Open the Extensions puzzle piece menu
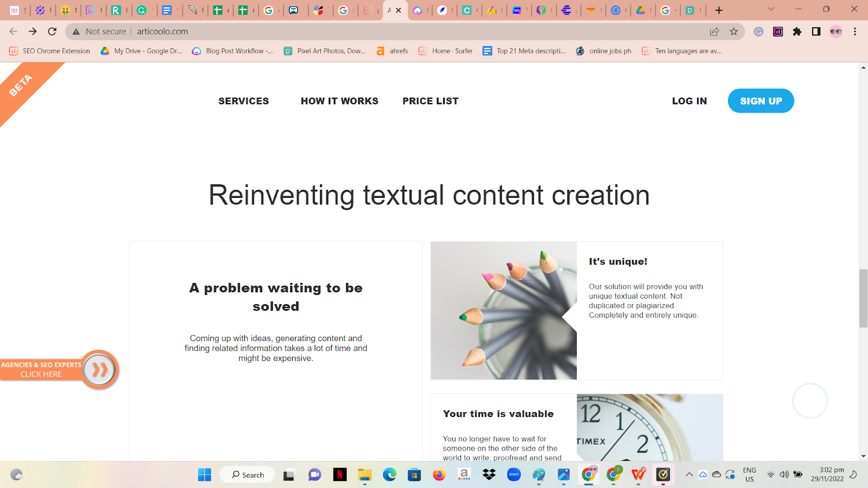This screenshot has width=868, height=488. tap(797, 31)
